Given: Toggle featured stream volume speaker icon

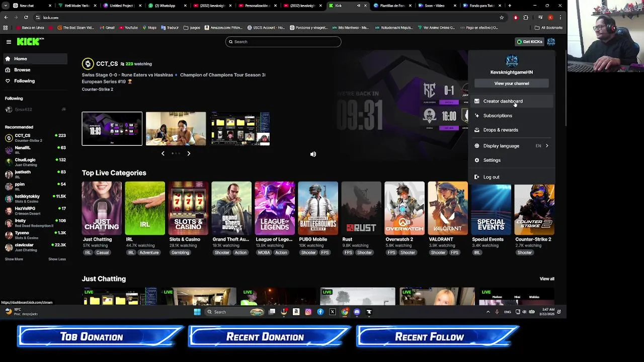Looking at the screenshot, I should pos(313,154).
